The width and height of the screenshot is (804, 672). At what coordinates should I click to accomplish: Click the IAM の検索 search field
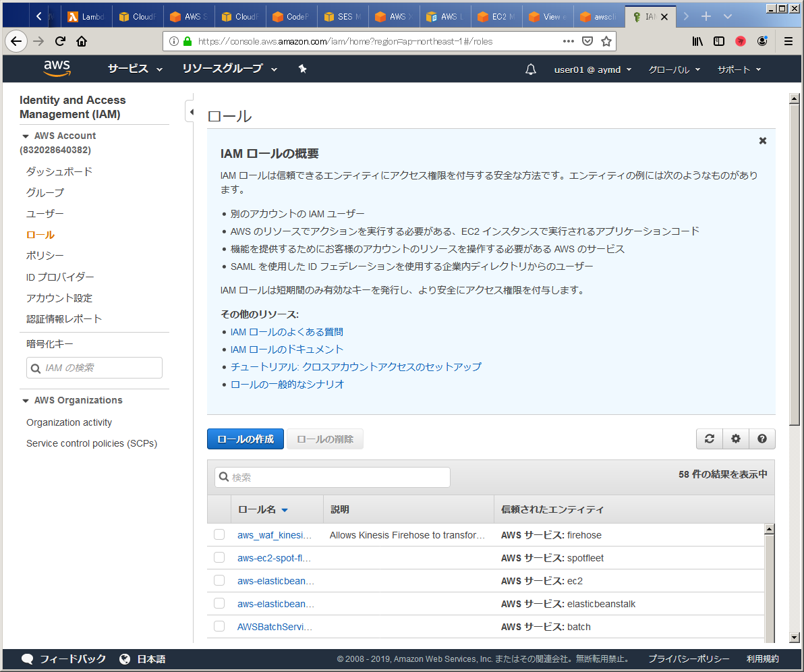pos(94,368)
